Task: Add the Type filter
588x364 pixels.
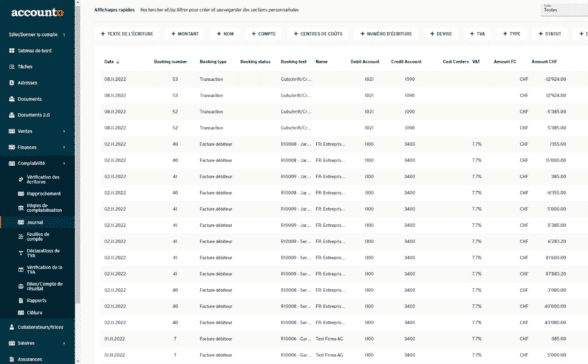Action: coord(512,34)
